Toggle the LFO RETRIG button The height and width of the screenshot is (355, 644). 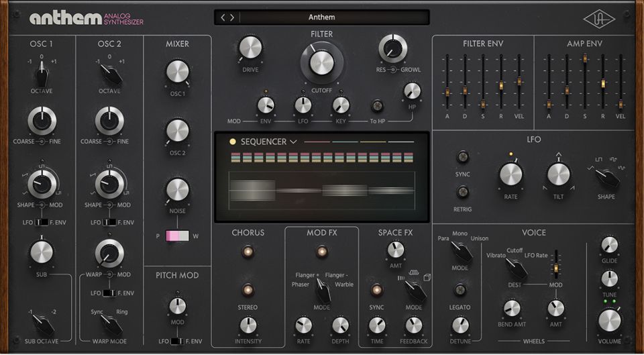pos(463,192)
